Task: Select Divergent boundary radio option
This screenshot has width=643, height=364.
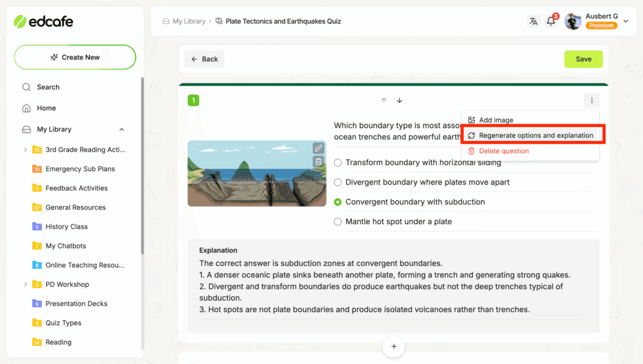Action: [338, 182]
